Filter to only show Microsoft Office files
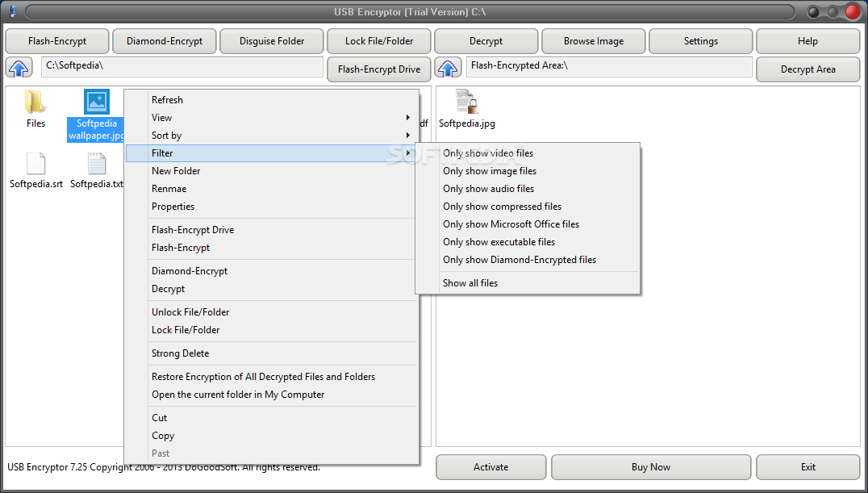The width and height of the screenshot is (868, 493). 528,224
